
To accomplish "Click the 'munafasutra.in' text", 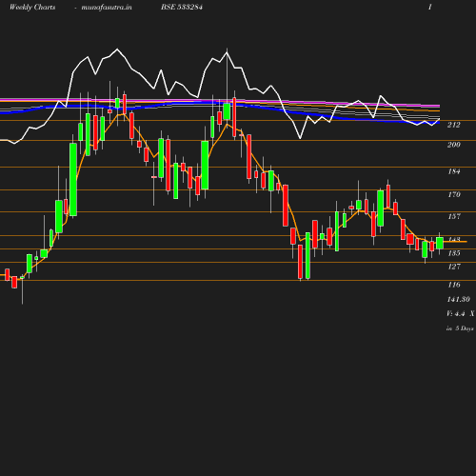I will [107, 7].
